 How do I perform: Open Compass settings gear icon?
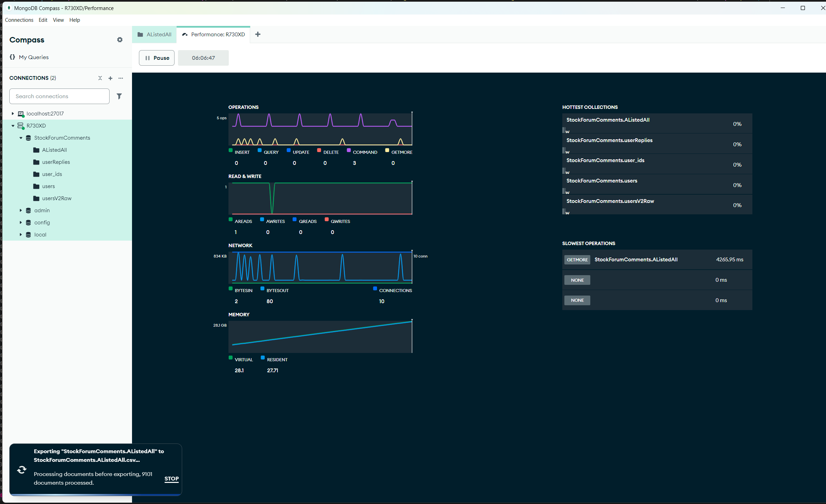pyautogui.click(x=120, y=40)
